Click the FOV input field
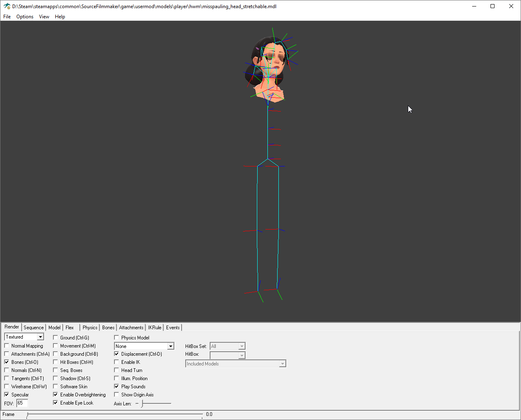This screenshot has width=521, height=420. coord(22,403)
